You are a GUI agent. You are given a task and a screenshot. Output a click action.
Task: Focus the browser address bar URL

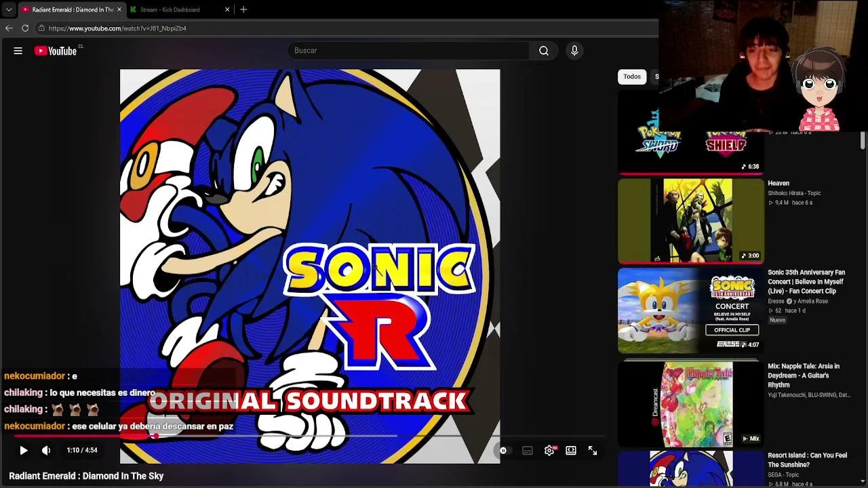[x=117, y=28]
